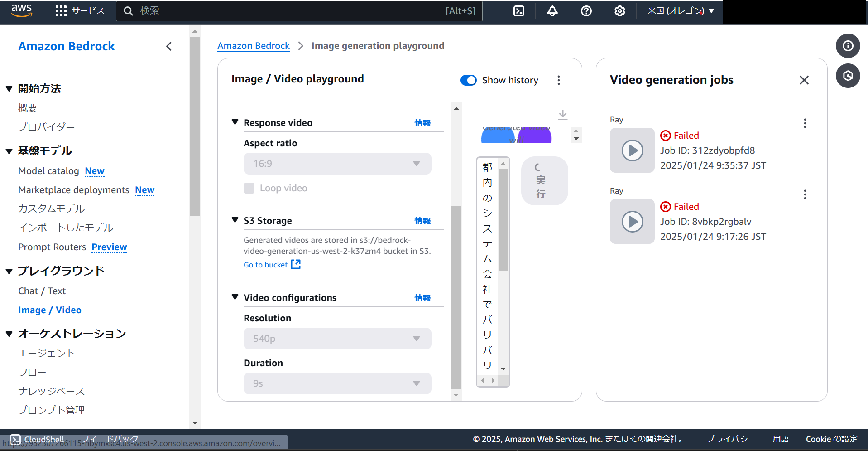This screenshot has width=868, height=451.
Task: Open Chat / Text playground
Action: pyautogui.click(x=42, y=291)
